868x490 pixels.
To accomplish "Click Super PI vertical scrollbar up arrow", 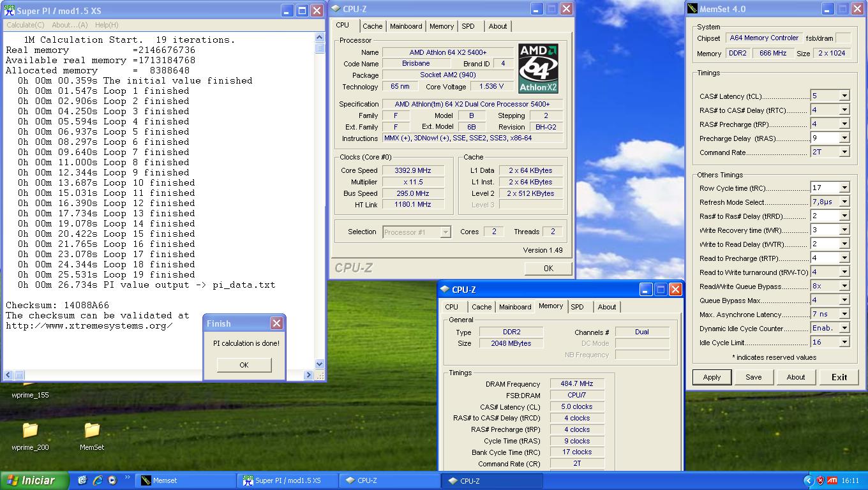I will 320,39.
